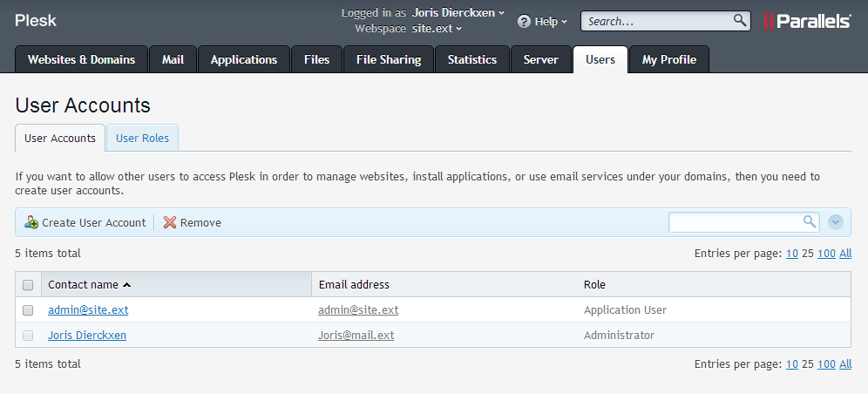This screenshot has height=394, width=868.
Task: Click the Create User Account icon
Action: coord(31,222)
